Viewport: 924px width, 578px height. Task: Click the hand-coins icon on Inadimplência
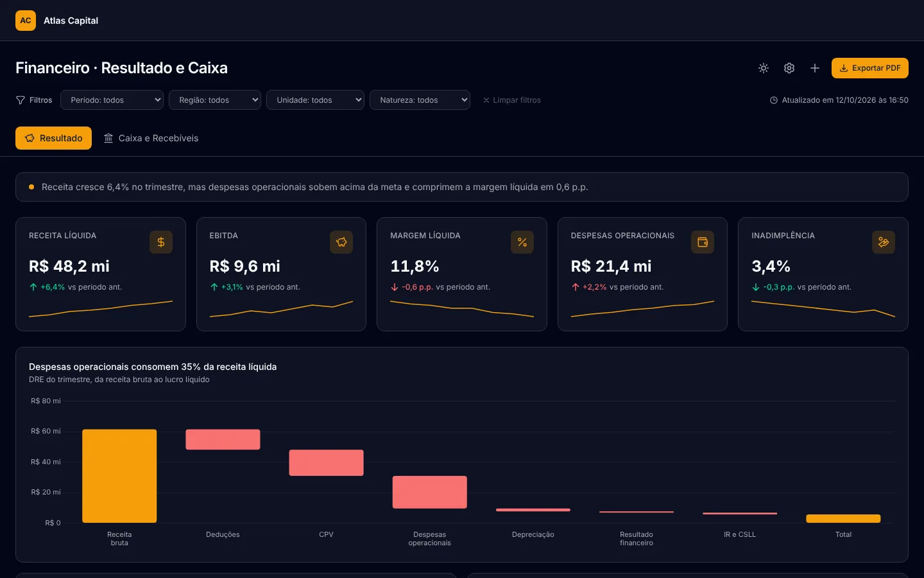[x=884, y=242]
